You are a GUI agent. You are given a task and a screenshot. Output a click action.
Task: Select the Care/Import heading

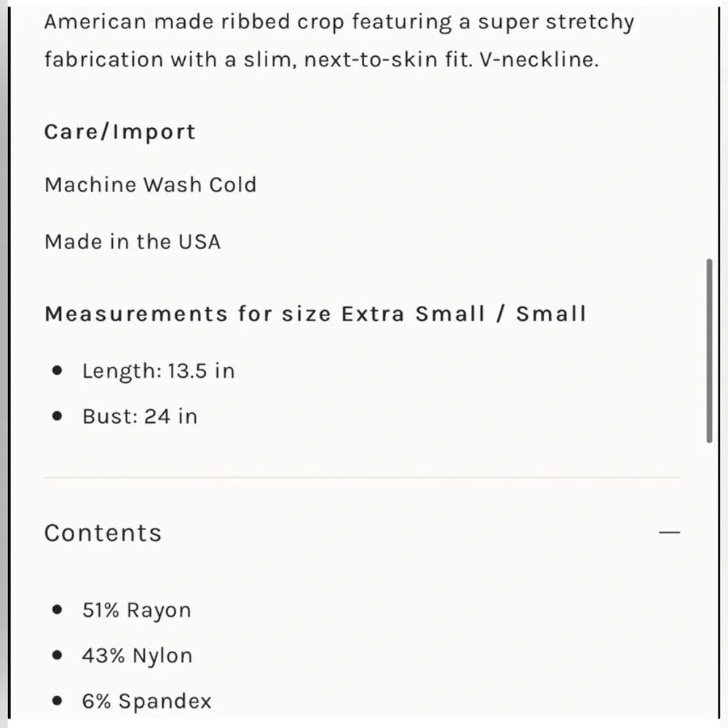point(120,132)
